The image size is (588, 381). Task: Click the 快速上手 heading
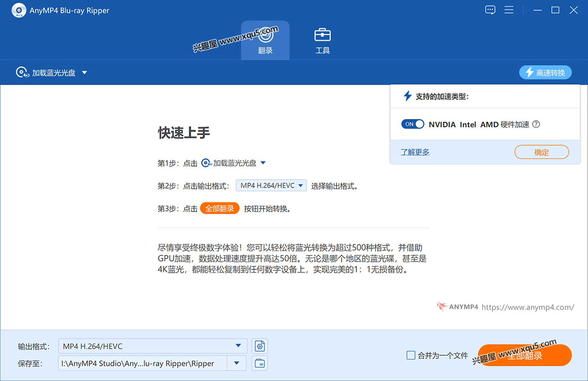click(184, 133)
